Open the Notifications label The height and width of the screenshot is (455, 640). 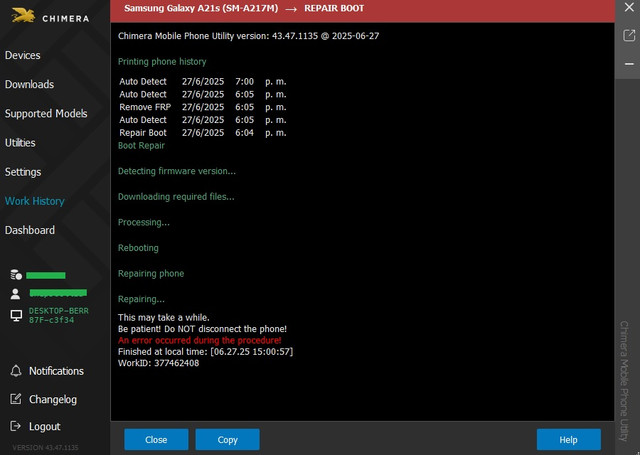(56, 371)
